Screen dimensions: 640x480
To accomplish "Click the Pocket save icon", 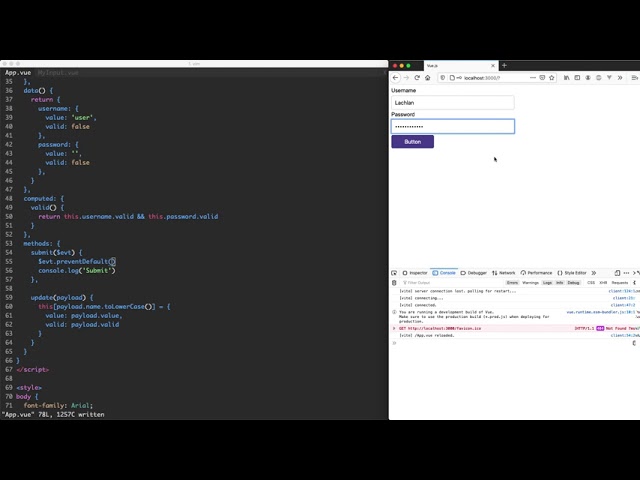I will pos(542,78).
